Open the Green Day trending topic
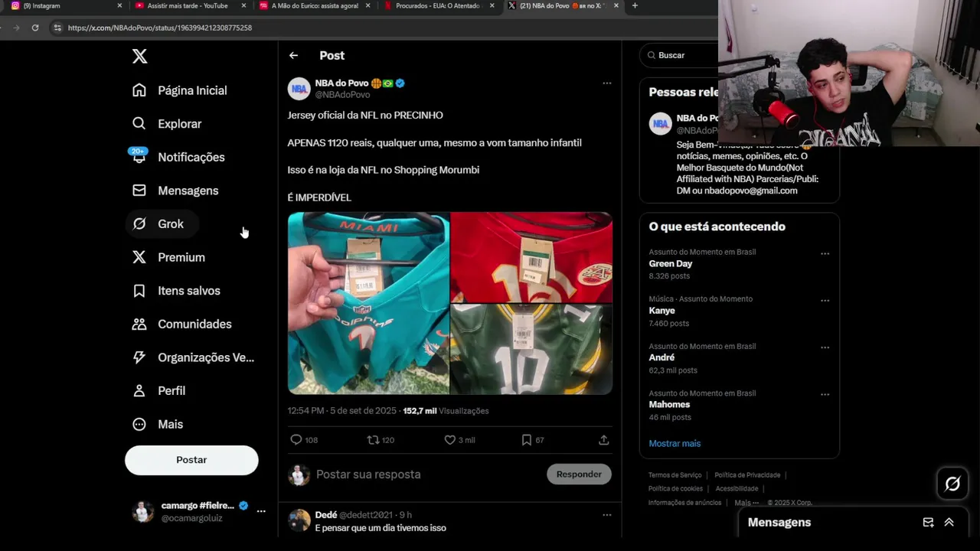This screenshot has width=980, height=551. pos(671,264)
